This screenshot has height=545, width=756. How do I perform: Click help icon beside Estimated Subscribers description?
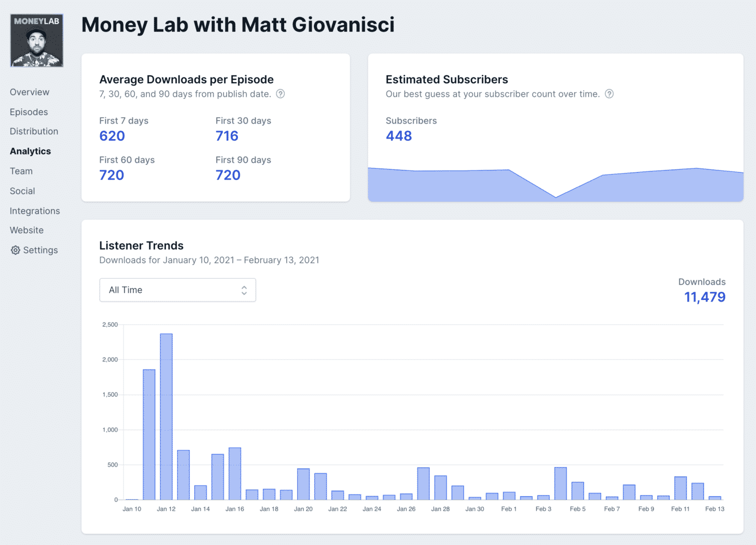[x=609, y=94]
